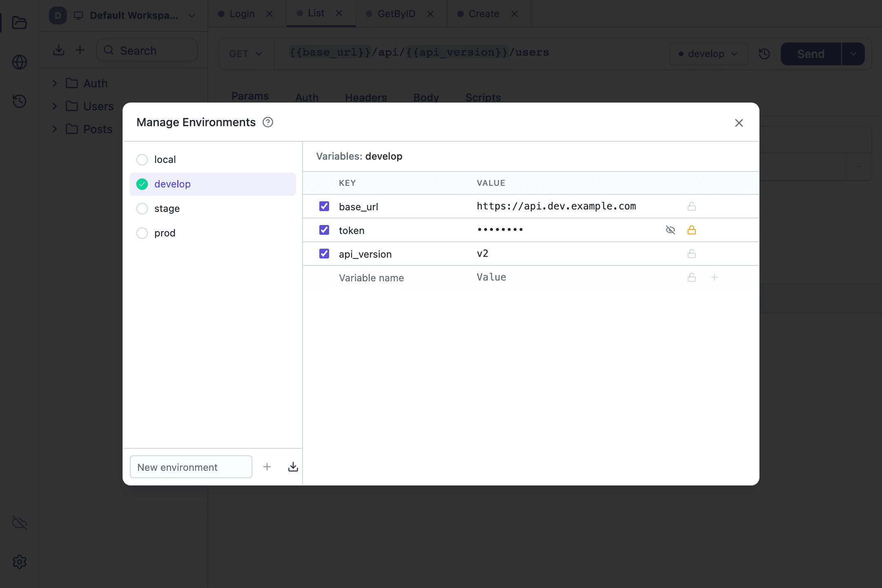Edit the base_url value https://api.dev.example.com
Screen dimensions: 882x588
tap(556, 206)
